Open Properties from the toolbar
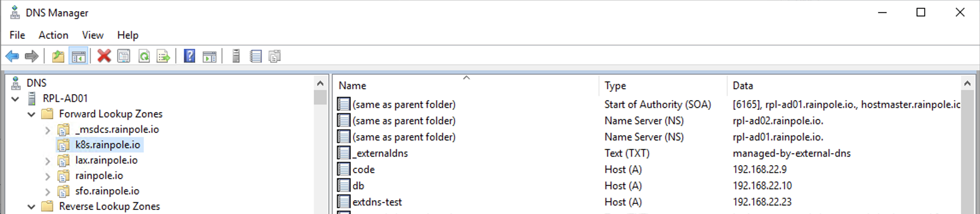 (124, 56)
